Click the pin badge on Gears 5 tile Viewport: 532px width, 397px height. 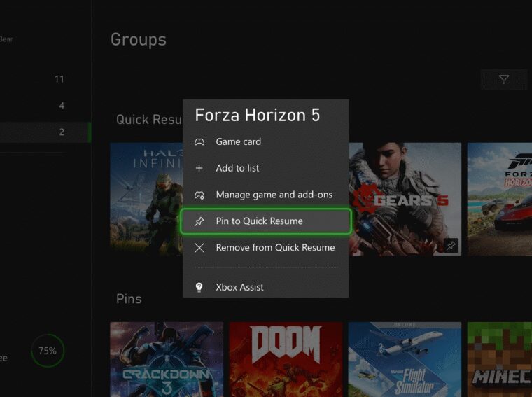click(x=451, y=246)
